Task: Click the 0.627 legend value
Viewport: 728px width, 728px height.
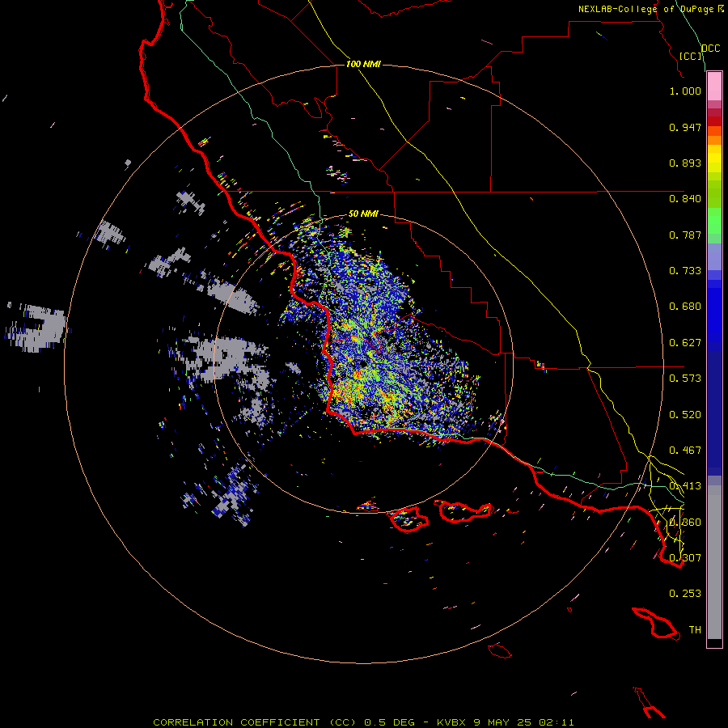Action: (x=685, y=343)
